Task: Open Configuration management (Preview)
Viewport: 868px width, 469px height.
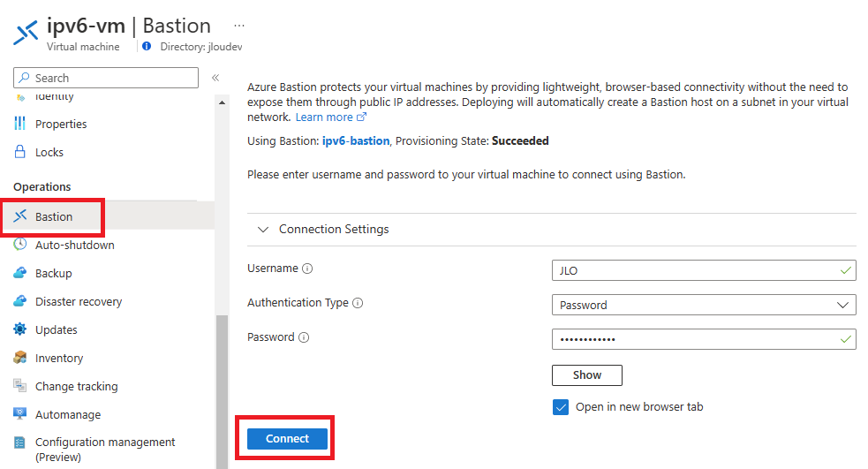Action: tap(105, 449)
